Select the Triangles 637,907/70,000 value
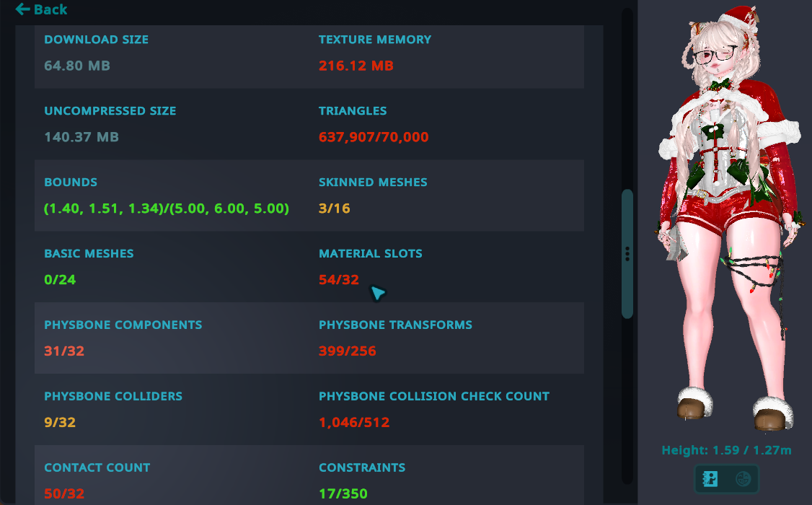Image resolution: width=812 pixels, height=505 pixels. coord(374,137)
